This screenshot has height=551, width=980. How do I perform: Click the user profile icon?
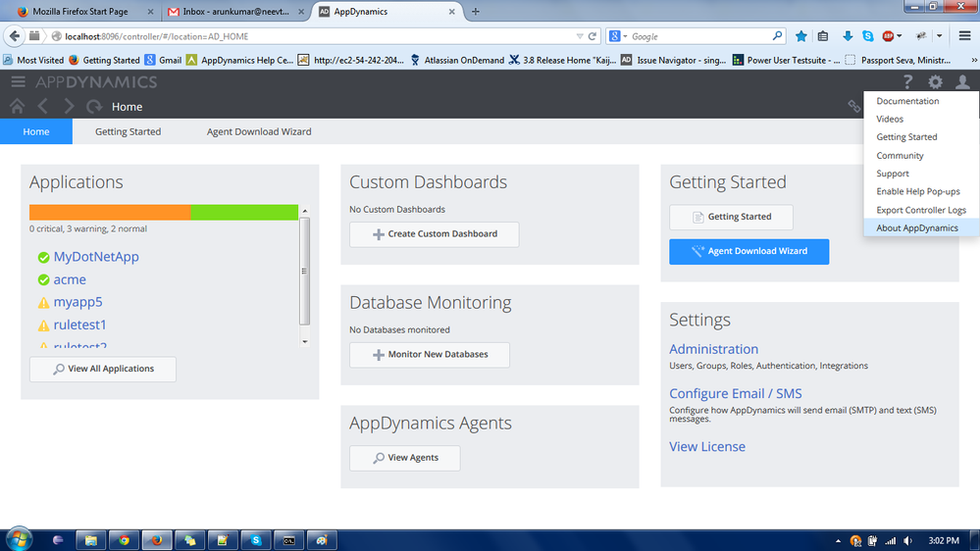point(962,82)
